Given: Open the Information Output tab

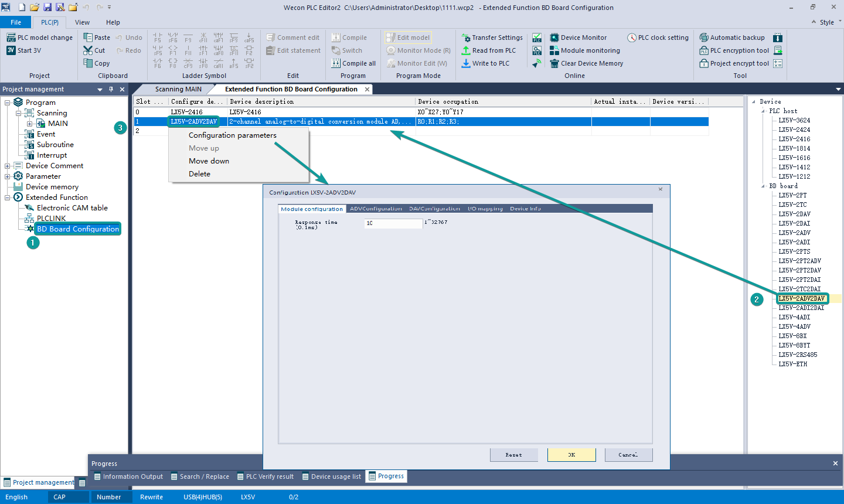Looking at the screenshot, I should click(x=128, y=476).
